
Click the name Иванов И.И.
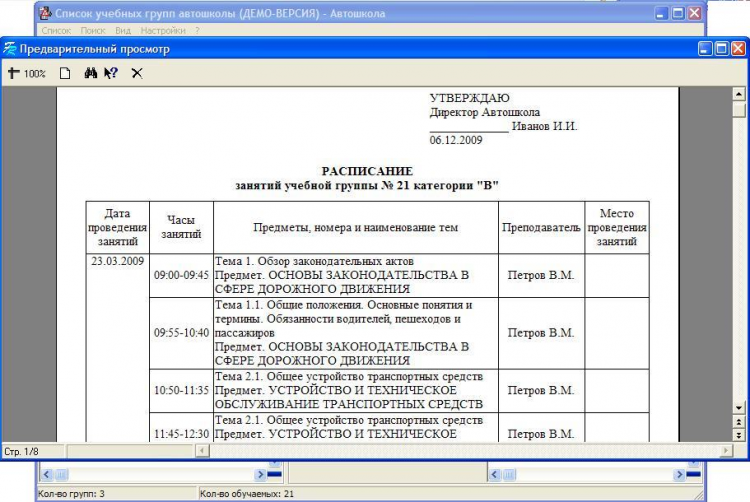[x=544, y=126]
